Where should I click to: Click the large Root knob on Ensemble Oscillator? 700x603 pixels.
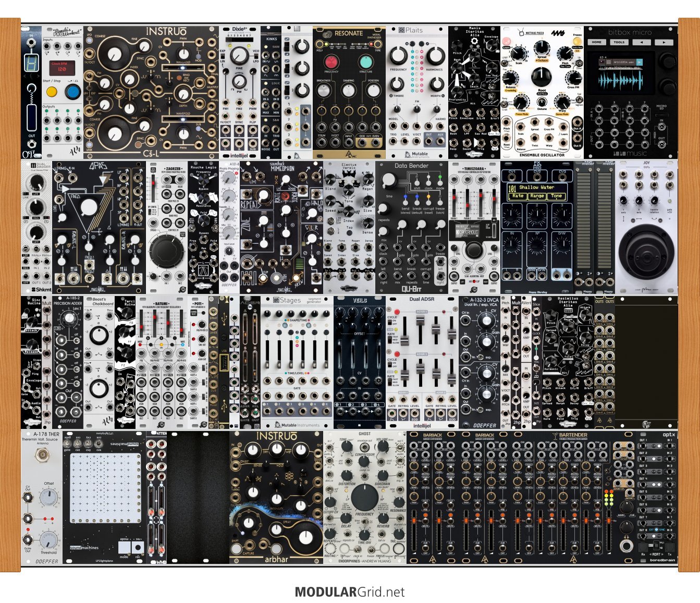[542, 78]
